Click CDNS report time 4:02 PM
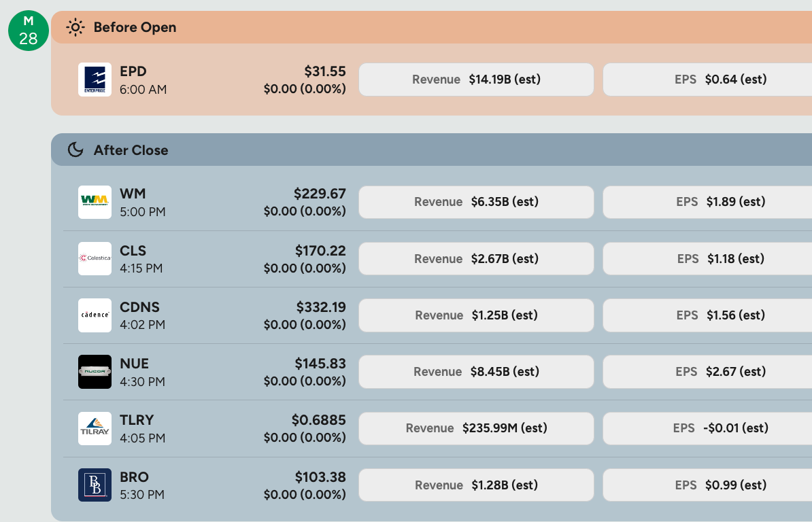This screenshot has height=522, width=812. (142, 324)
